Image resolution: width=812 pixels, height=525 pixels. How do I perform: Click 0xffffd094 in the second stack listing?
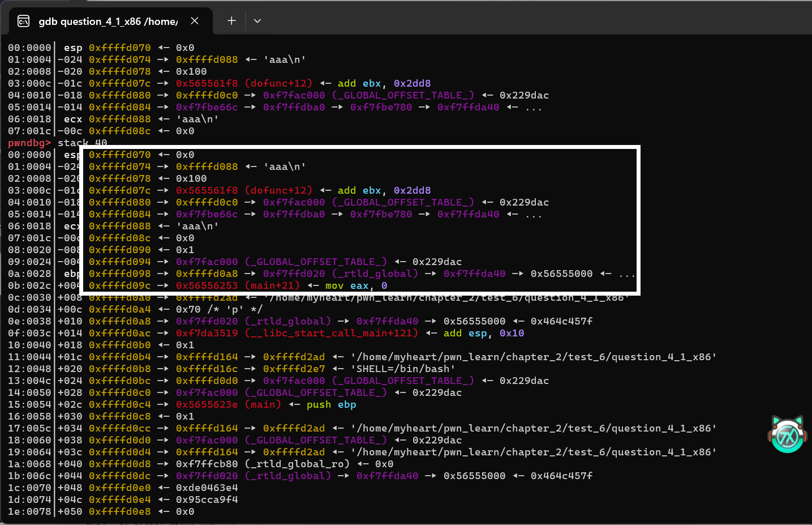pos(120,262)
